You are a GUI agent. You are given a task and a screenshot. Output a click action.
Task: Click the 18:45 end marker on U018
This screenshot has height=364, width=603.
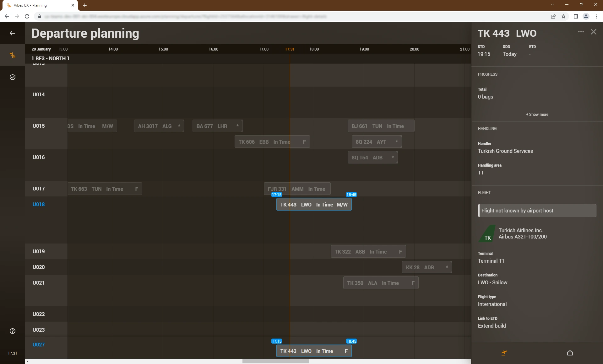click(x=351, y=195)
